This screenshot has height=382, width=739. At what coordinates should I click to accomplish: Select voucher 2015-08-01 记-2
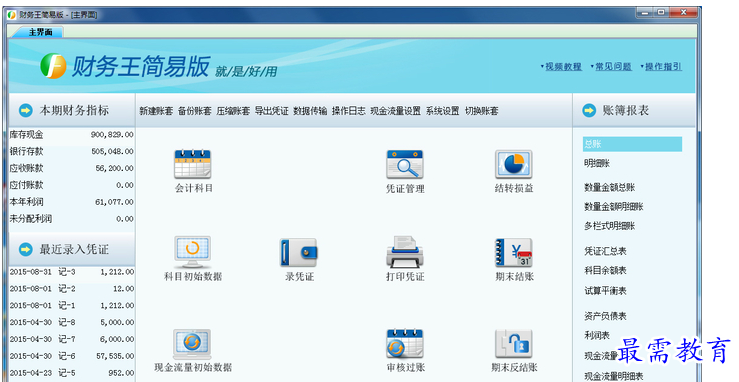[x=72, y=289]
